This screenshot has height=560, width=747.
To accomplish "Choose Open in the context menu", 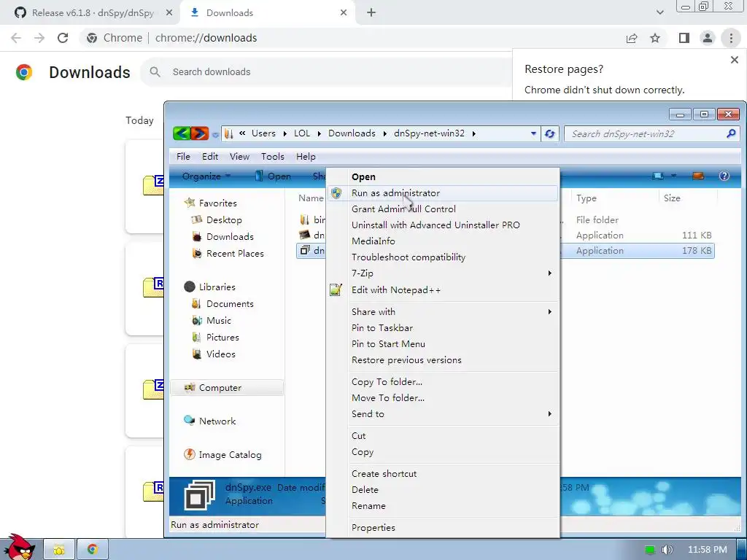I will click(443, 176).
